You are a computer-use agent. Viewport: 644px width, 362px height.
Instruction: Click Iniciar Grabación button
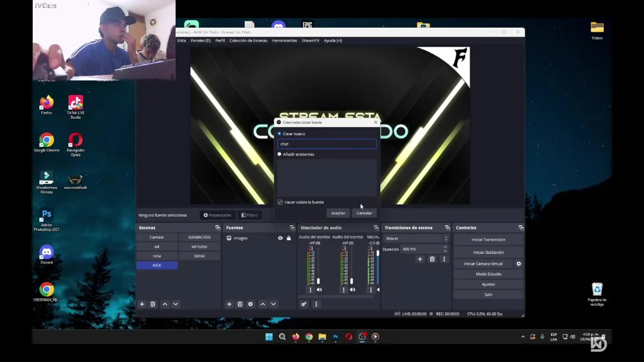point(488,252)
